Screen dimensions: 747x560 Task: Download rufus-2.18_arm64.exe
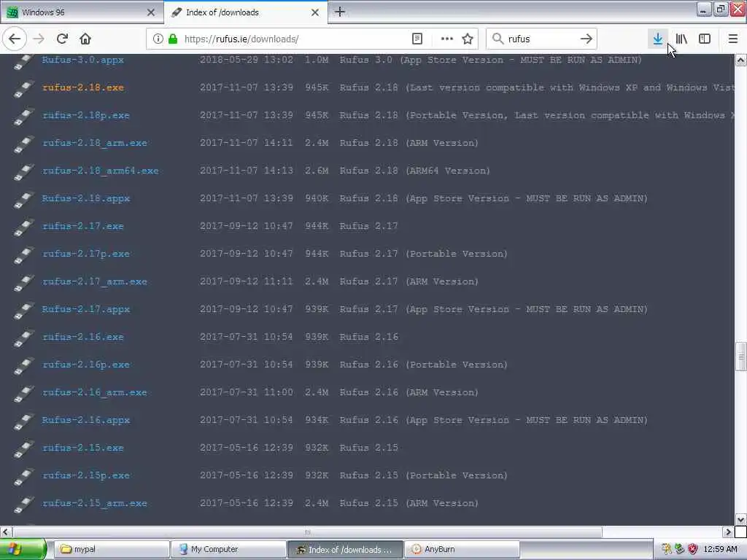[100, 171]
